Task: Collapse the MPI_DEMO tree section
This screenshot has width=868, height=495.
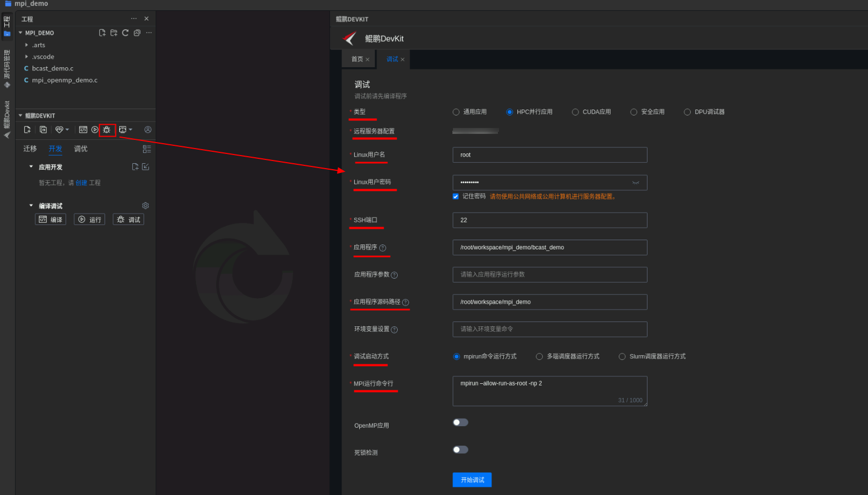Action: tap(21, 33)
